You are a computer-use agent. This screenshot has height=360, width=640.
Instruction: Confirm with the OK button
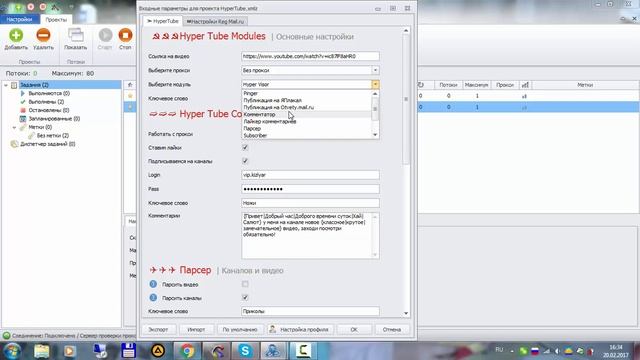click(x=354, y=329)
